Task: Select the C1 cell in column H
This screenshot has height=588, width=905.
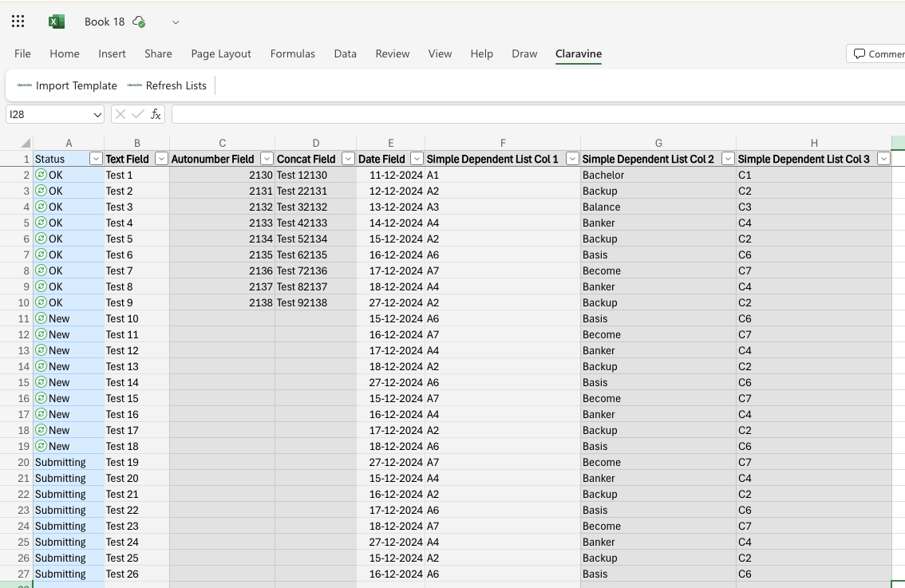Action: (x=814, y=175)
